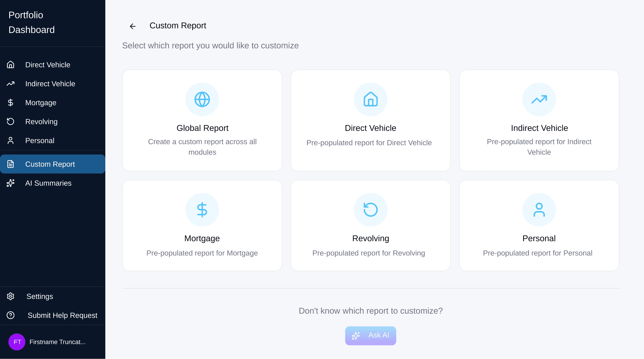
Task: Click the circular arrow icon on Revolving card
Action: pyautogui.click(x=370, y=210)
